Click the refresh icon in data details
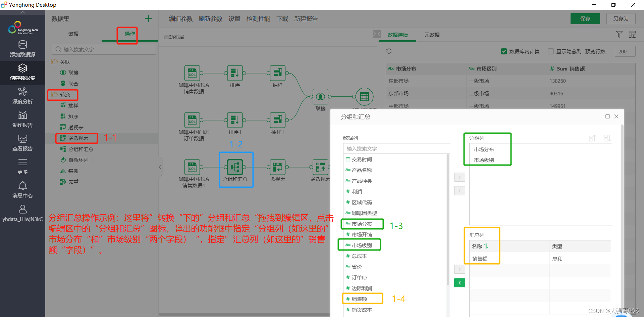 [x=389, y=51]
